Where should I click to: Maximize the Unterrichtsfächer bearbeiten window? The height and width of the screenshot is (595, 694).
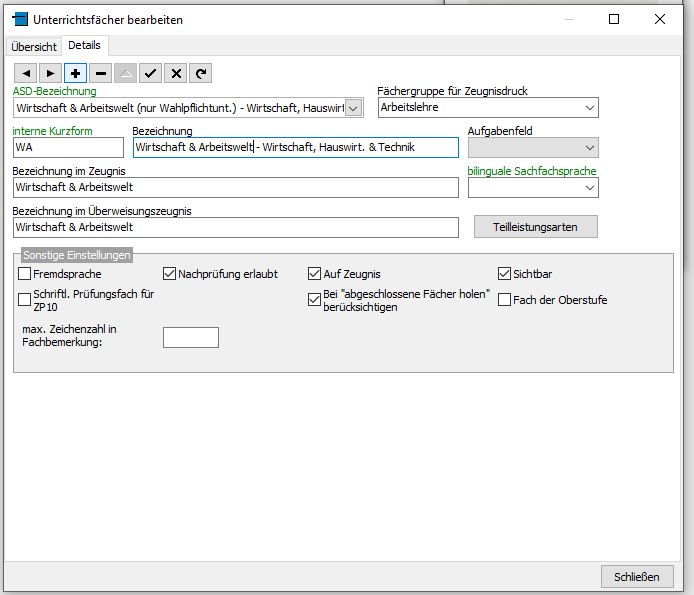tap(614, 19)
